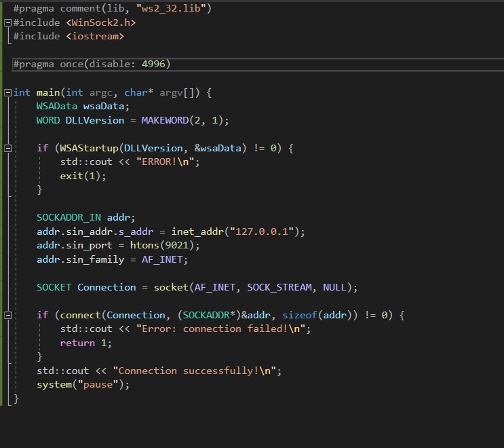Viewport: 504px width, 448px height.
Task: Collapse the WSAStartup if-block fold marker
Action: [7, 148]
